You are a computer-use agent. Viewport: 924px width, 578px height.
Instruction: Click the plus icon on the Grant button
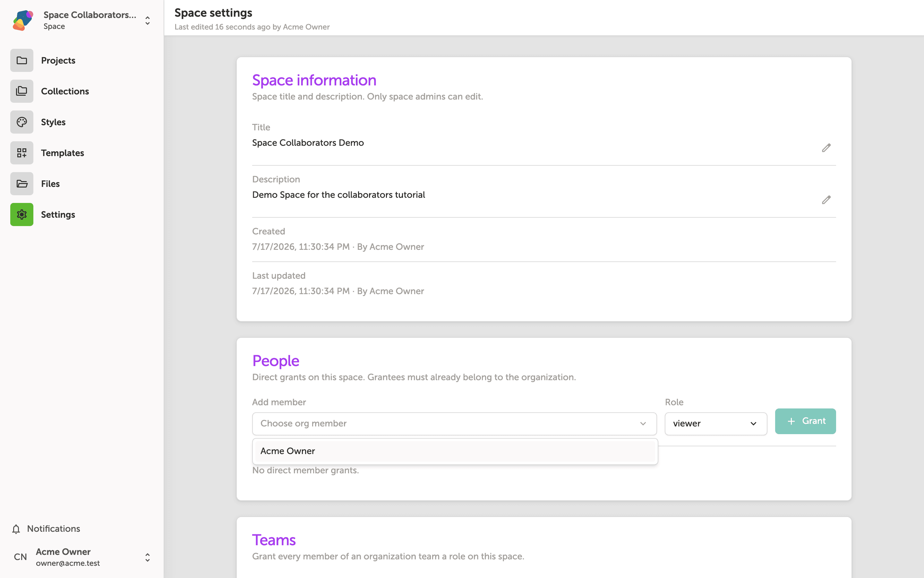coord(791,421)
